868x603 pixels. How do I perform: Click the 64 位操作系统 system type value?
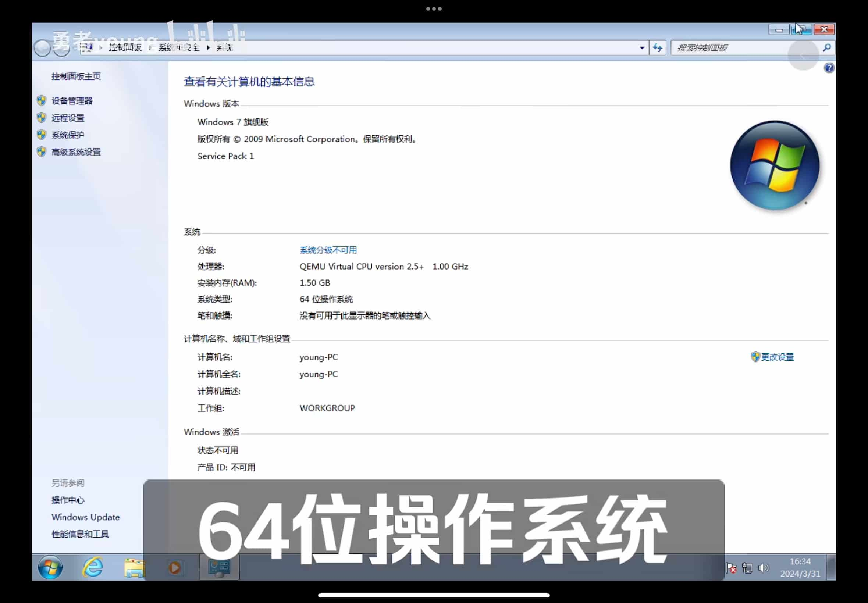tap(326, 299)
